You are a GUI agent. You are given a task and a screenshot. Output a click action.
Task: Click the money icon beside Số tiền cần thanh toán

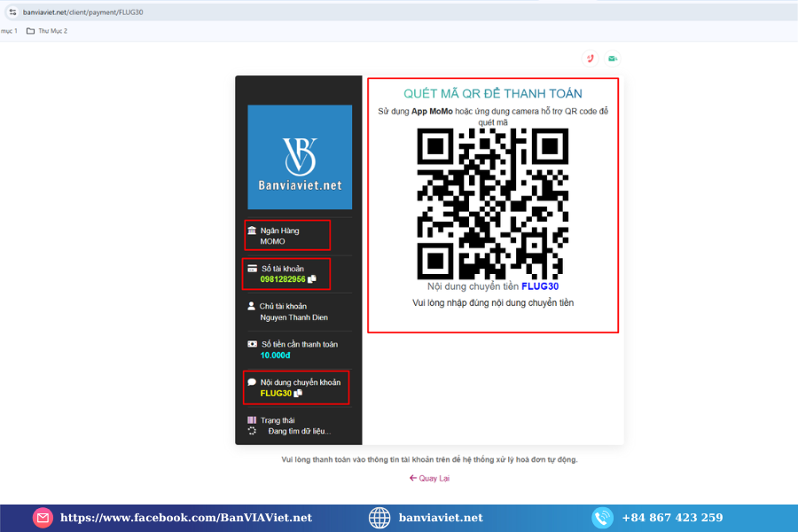coord(253,344)
